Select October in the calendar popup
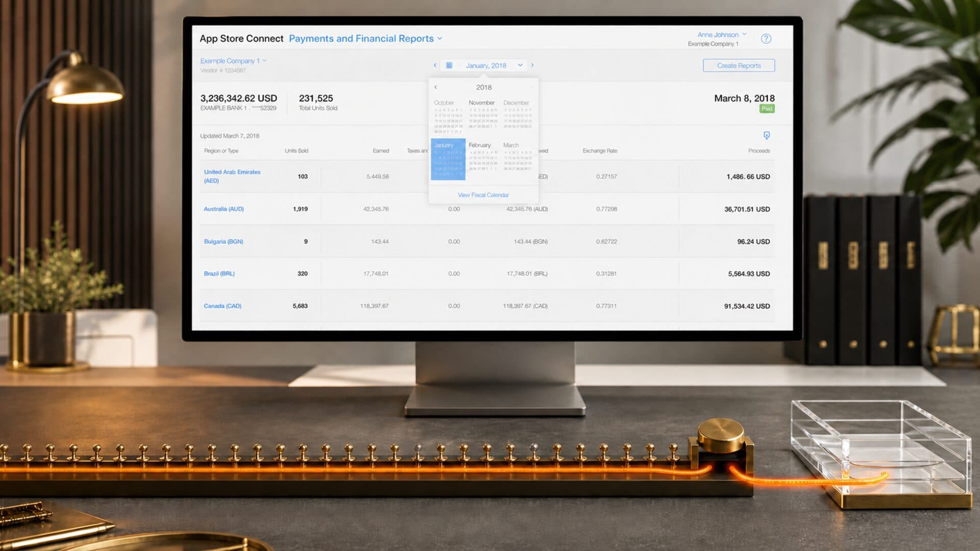980x551 pixels. [448, 117]
